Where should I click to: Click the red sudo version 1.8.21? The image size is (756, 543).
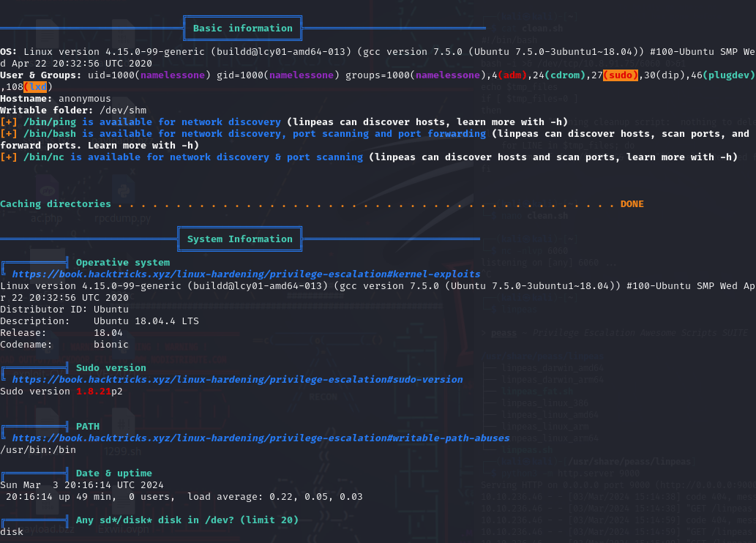click(x=94, y=392)
